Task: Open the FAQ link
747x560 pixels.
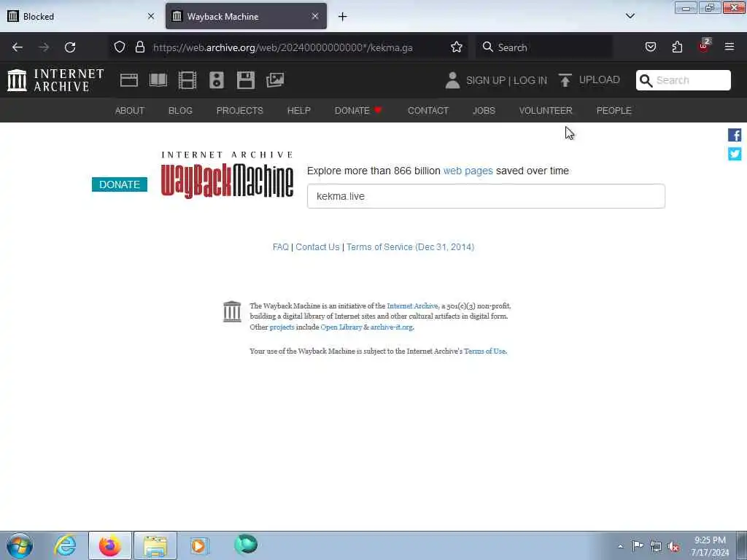Action: pos(281,247)
